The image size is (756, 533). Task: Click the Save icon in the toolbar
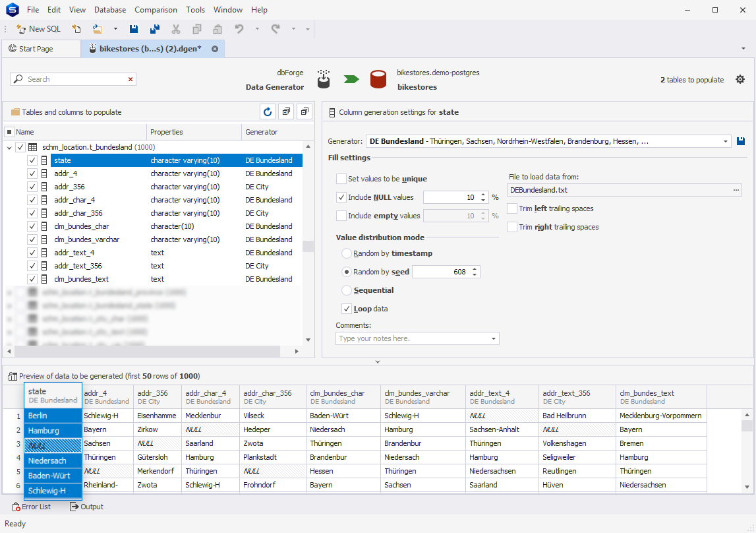pyautogui.click(x=134, y=29)
